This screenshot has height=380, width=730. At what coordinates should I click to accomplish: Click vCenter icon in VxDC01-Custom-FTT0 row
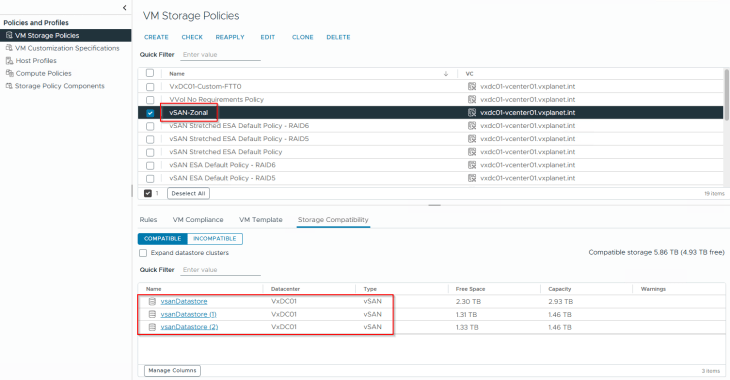pos(472,86)
